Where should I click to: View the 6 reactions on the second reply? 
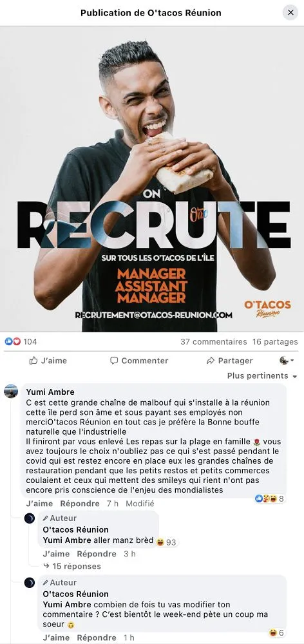click(276, 633)
